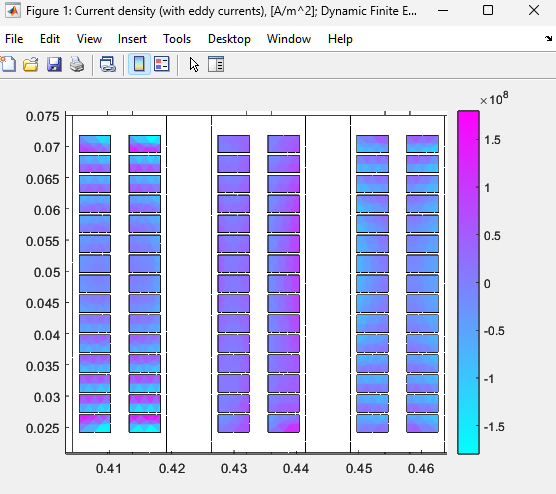Open the Desktop menu

tap(229, 39)
